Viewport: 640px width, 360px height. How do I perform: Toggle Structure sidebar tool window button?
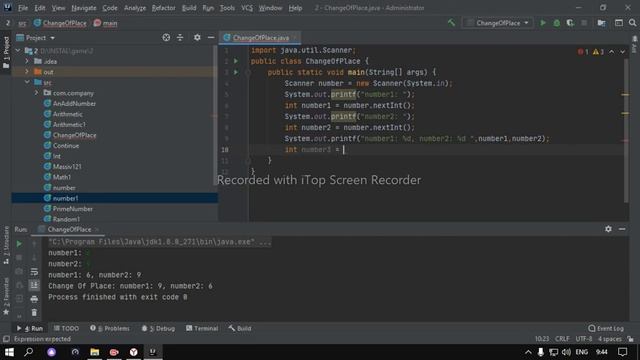pyautogui.click(x=6, y=245)
